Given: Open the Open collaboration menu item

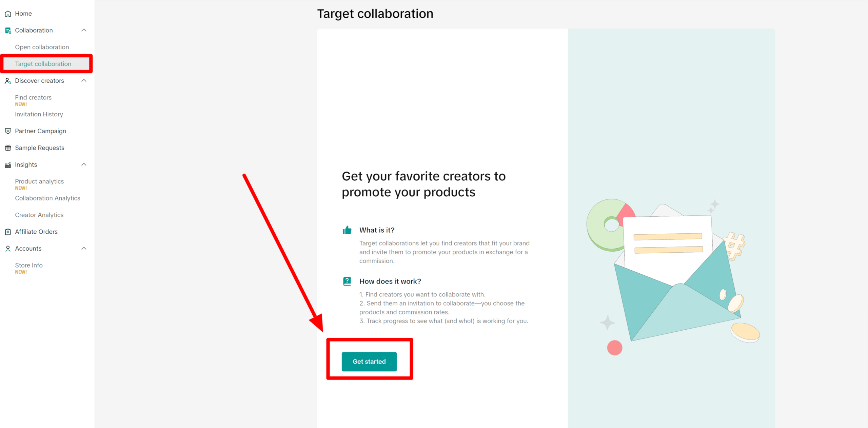Looking at the screenshot, I should (42, 47).
